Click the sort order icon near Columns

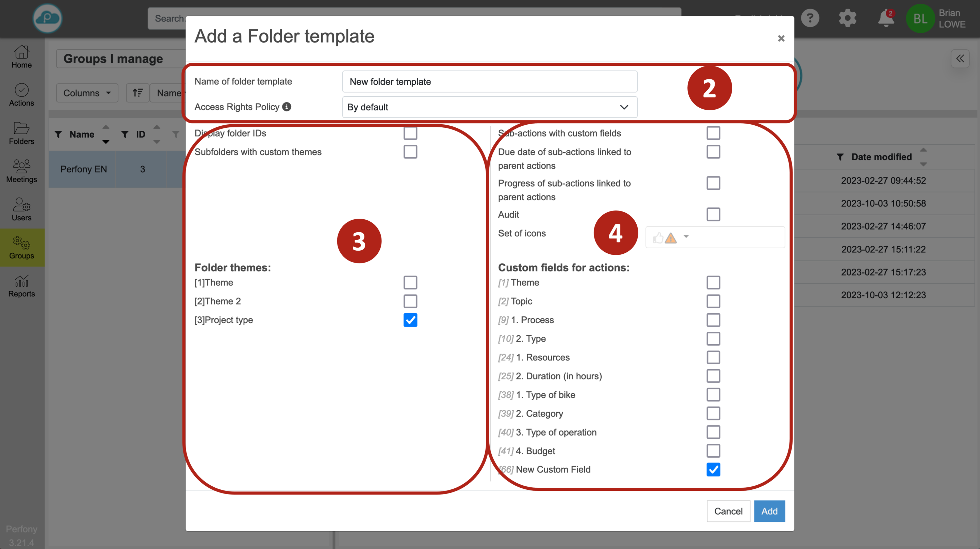click(x=137, y=93)
